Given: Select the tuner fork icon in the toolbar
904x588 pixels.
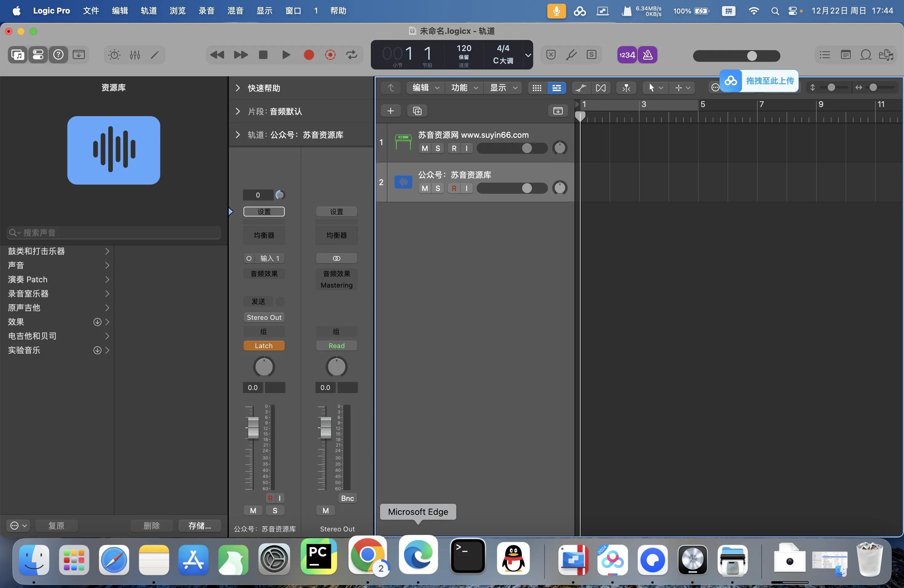Looking at the screenshot, I should (x=572, y=55).
